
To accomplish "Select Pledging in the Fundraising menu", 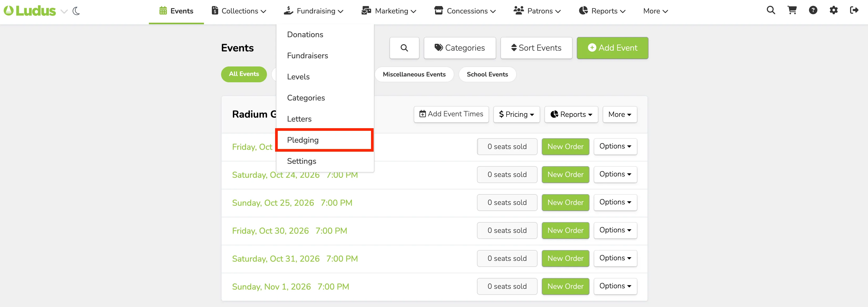I will [325, 140].
